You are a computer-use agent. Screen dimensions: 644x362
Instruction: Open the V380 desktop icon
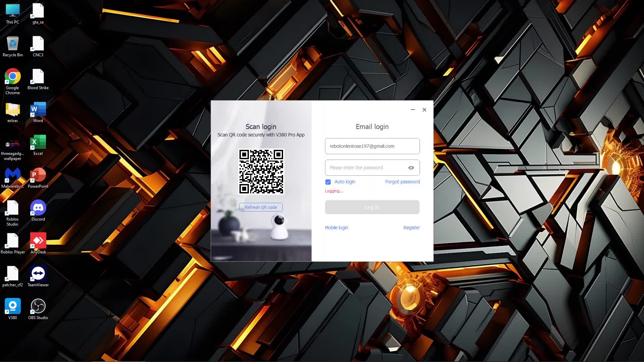point(12,306)
